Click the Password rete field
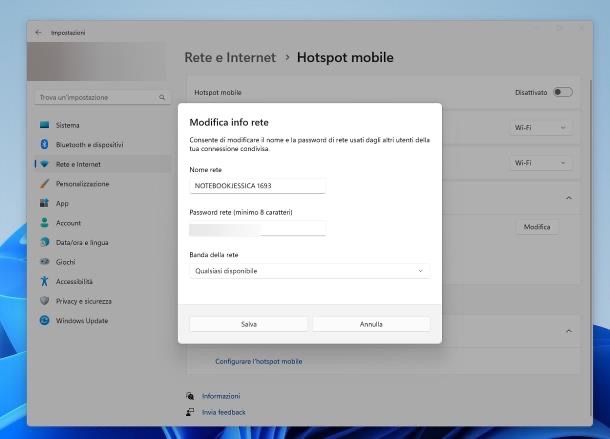Screen dimensions: 610x439 coord(257,229)
